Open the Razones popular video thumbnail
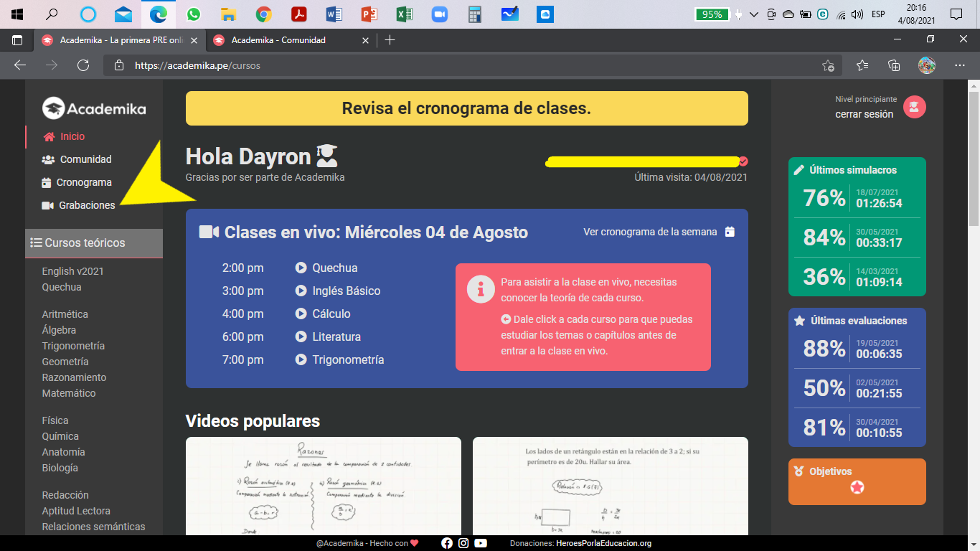Viewport: 980px width, 551px height. point(324,486)
